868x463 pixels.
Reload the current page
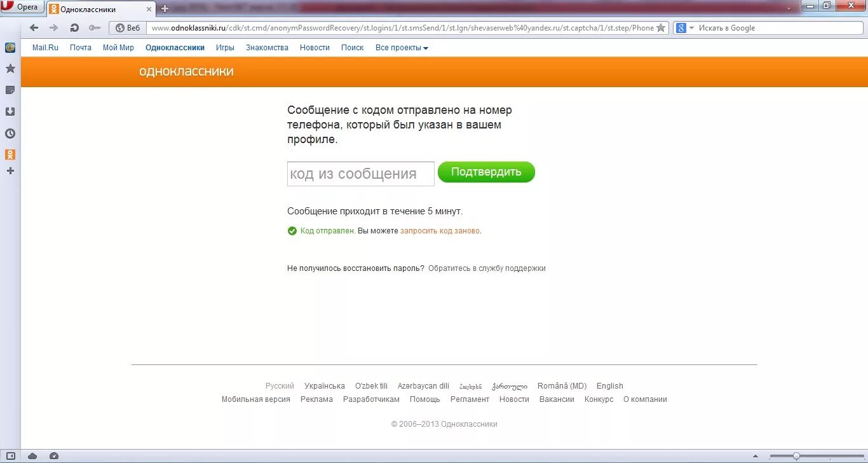(74, 28)
